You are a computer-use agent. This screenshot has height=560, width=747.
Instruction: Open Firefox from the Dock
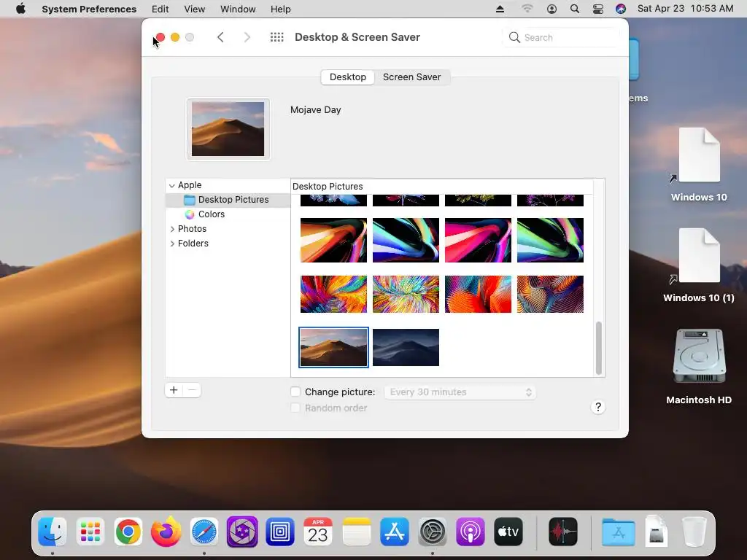tap(166, 532)
